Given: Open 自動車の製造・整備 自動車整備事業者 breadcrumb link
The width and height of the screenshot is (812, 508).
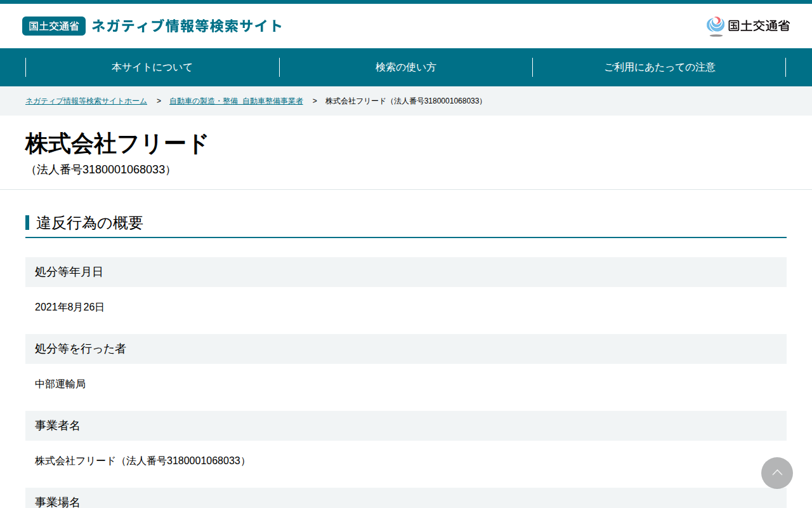Looking at the screenshot, I should 236,101.
